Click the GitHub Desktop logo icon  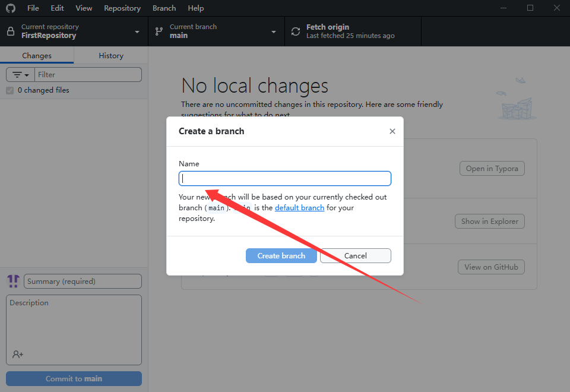pos(11,8)
